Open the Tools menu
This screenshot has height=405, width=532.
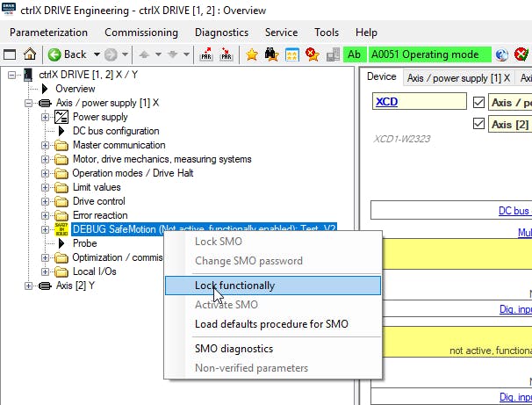pyautogui.click(x=327, y=33)
